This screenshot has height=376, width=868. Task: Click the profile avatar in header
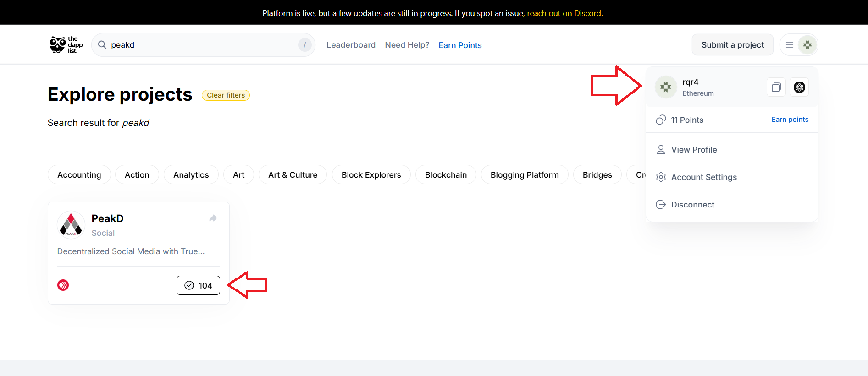807,45
